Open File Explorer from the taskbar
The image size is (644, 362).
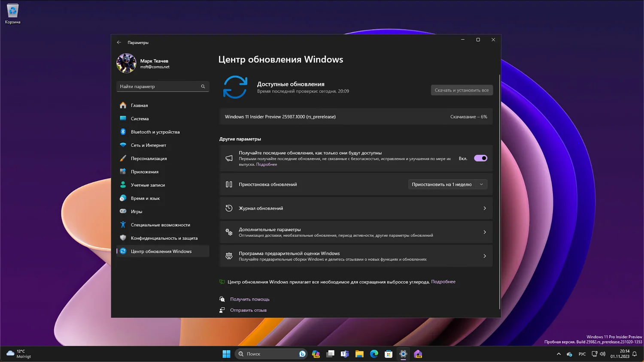[x=359, y=354]
